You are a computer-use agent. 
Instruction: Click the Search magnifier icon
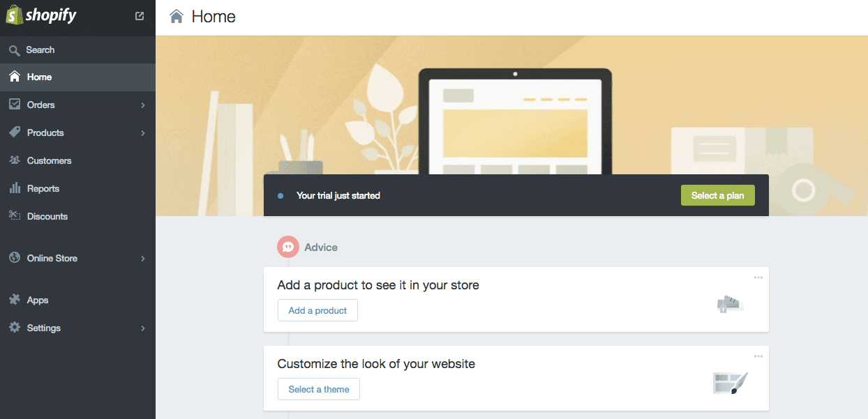click(14, 50)
